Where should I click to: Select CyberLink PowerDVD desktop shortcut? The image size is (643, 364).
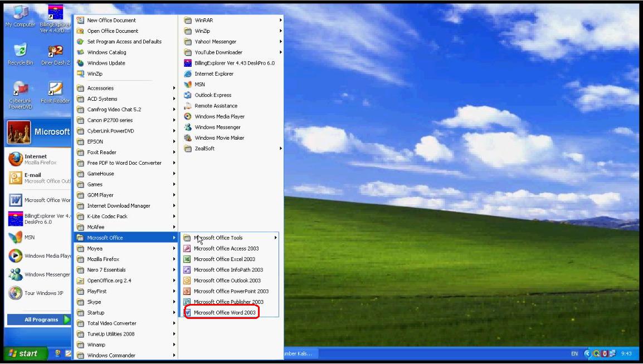click(20, 94)
